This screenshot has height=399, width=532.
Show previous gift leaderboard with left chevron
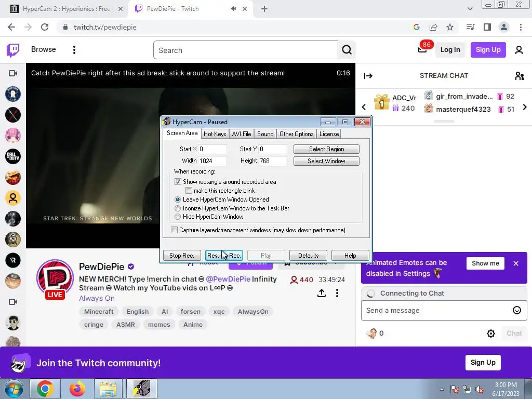tap(364, 107)
